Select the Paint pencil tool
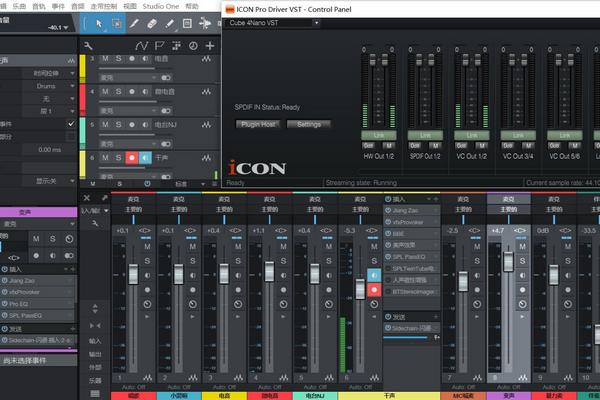Screen dimensions: 600x400 click(x=169, y=24)
